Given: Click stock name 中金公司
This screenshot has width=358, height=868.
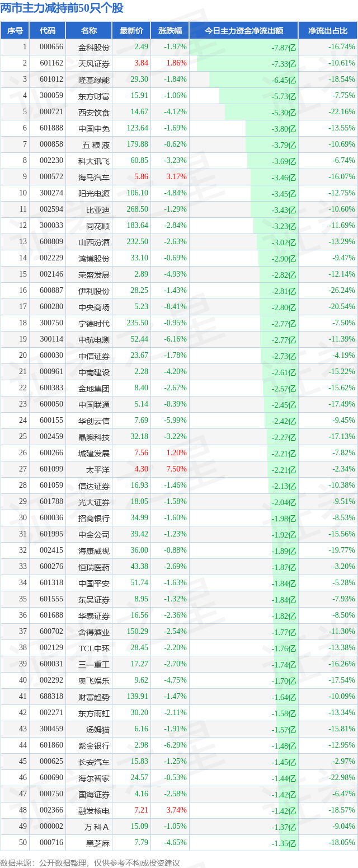Looking at the screenshot, I should (x=94, y=535).
